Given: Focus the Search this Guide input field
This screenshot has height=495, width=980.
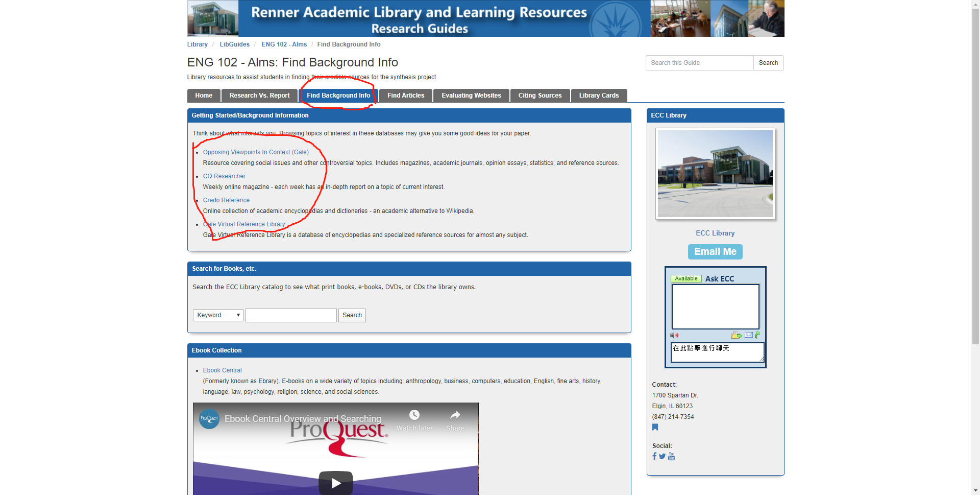Looking at the screenshot, I should pyautogui.click(x=700, y=63).
